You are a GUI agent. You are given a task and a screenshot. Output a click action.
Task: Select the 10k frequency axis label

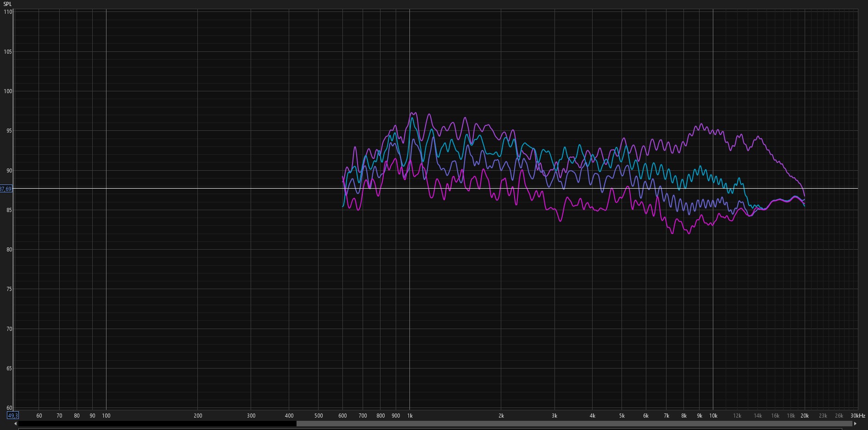[x=713, y=416]
